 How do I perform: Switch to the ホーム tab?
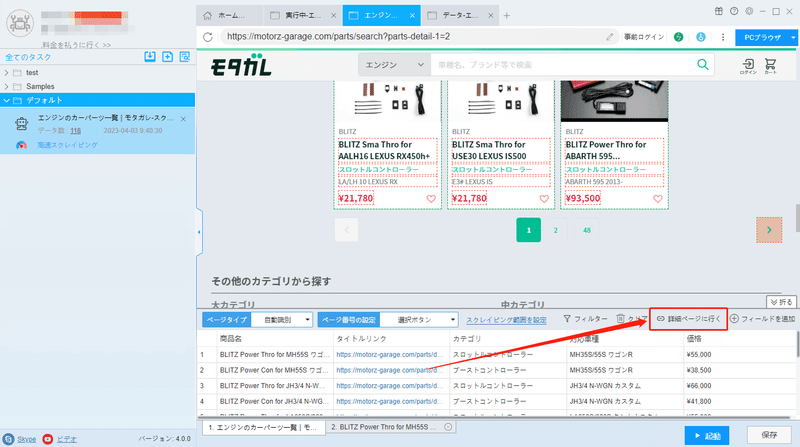pyautogui.click(x=230, y=15)
